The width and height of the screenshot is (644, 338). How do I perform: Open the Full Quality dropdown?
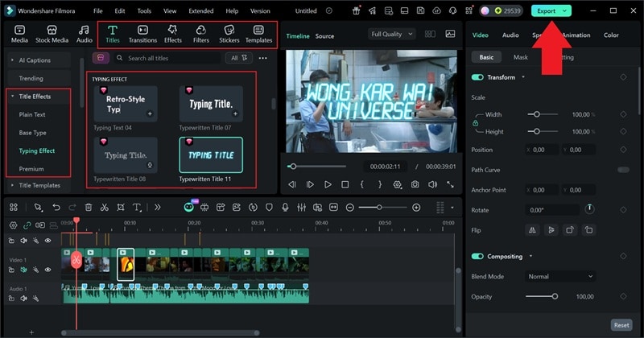pyautogui.click(x=391, y=34)
